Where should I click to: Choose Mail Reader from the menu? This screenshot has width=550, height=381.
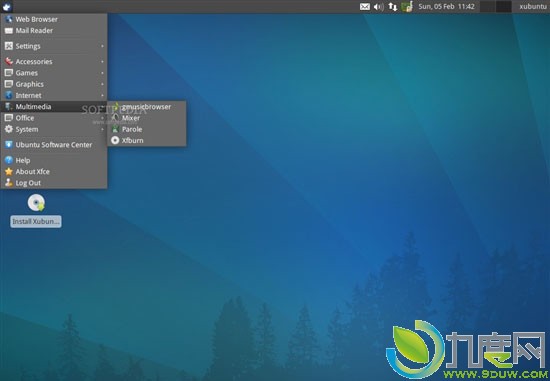coord(54,31)
